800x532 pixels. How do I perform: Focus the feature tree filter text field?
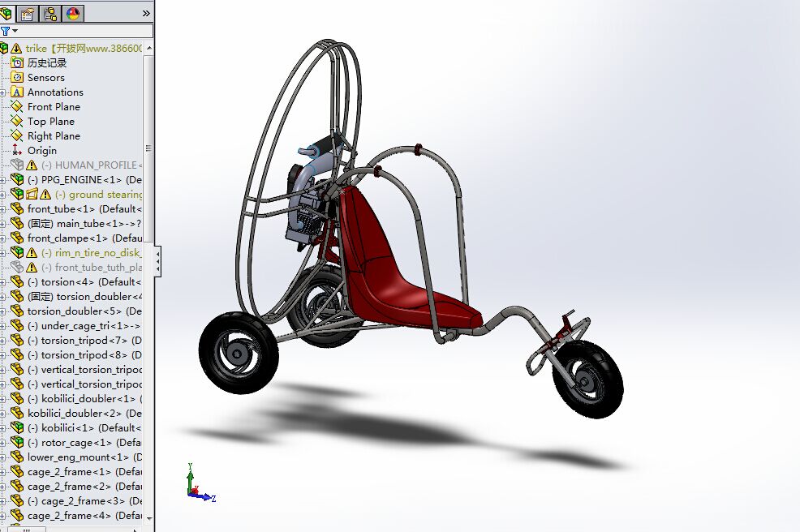(x=85, y=31)
